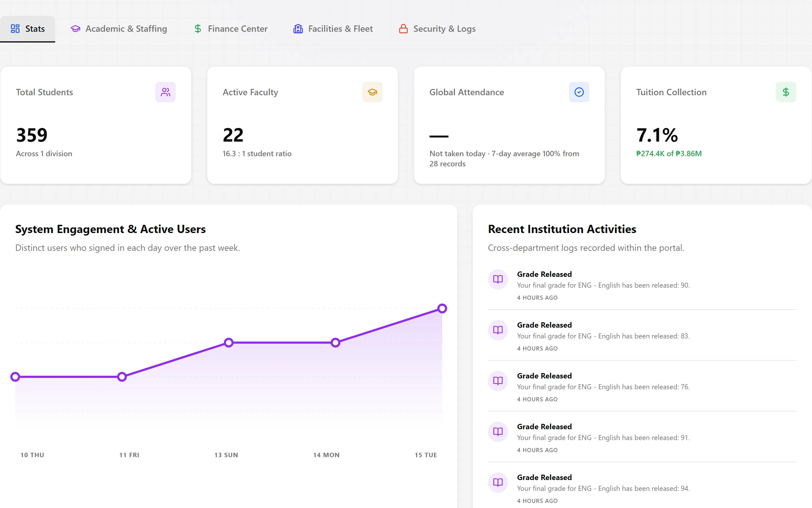Go to the Facilities & Fleet tab
This screenshot has height=508, width=812.
333,29
